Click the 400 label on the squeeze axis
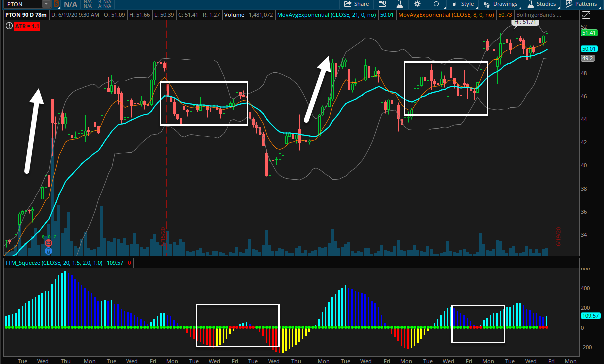The image size is (604, 364). click(x=585, y=288)
